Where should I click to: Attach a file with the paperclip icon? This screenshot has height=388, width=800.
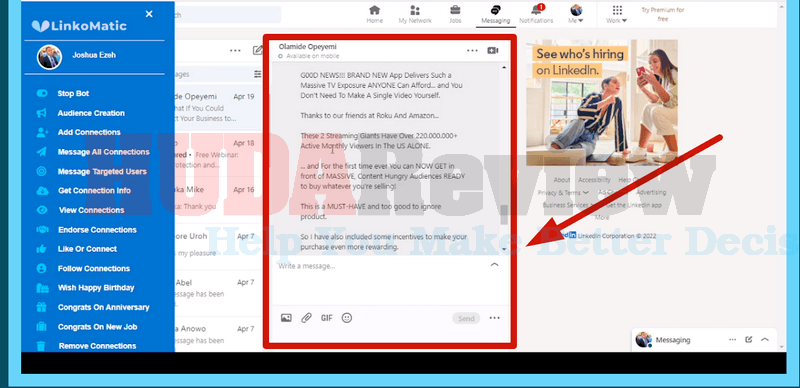pos(306,318)
